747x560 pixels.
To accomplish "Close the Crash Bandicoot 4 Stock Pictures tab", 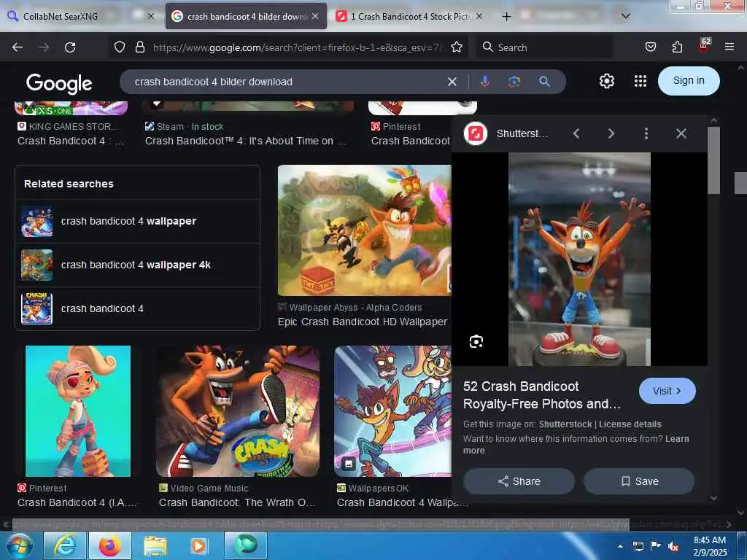I will [x=479, y=16].
